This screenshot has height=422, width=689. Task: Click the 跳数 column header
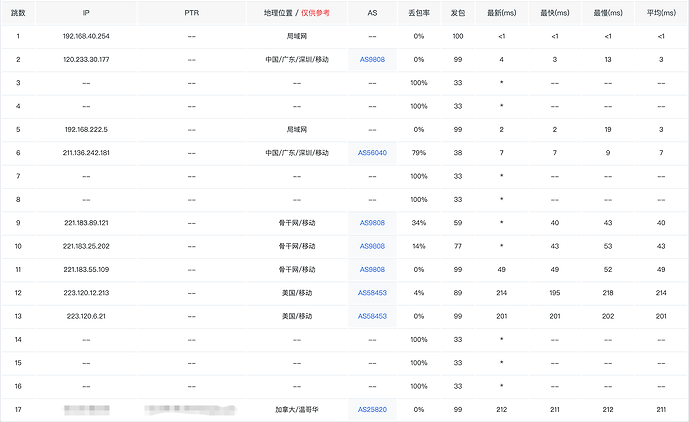18,13
